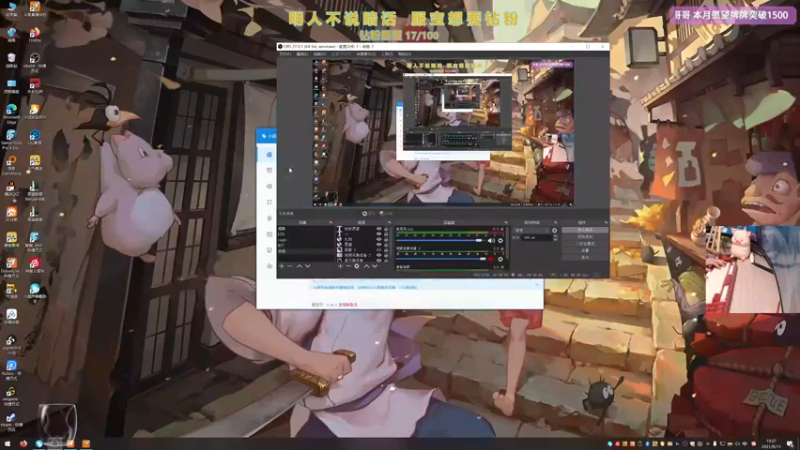Viewport: 800px width, 450px height.
Task: Adjust the first mixer channel volume slider
Action: pos(439,240)
